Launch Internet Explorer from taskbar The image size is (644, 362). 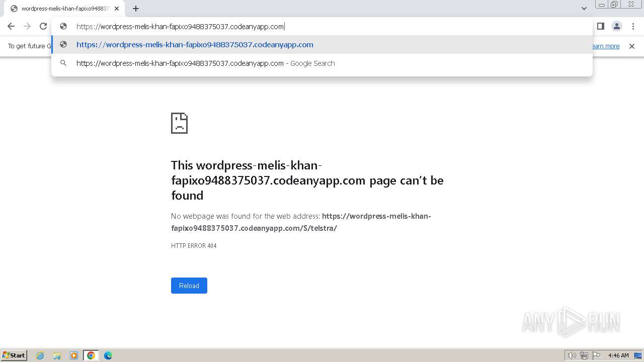coord(40,355)
